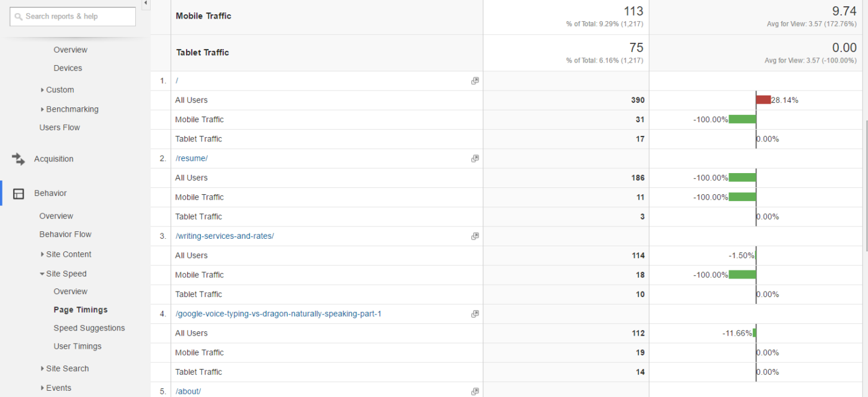Open the / page in new window icon
This screenshot has width=868, height=397.
475,81
